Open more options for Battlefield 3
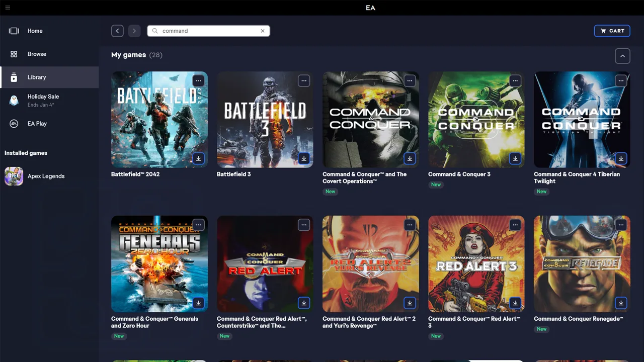 [304, 80]
